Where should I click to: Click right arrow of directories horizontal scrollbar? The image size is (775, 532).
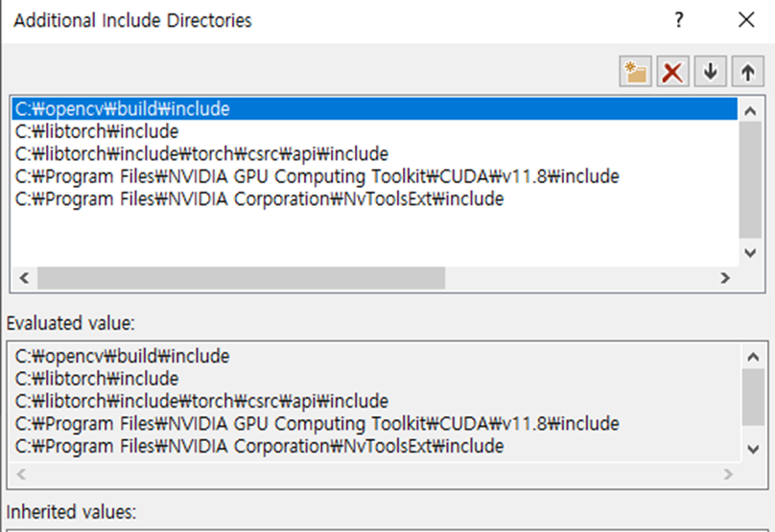725,278
